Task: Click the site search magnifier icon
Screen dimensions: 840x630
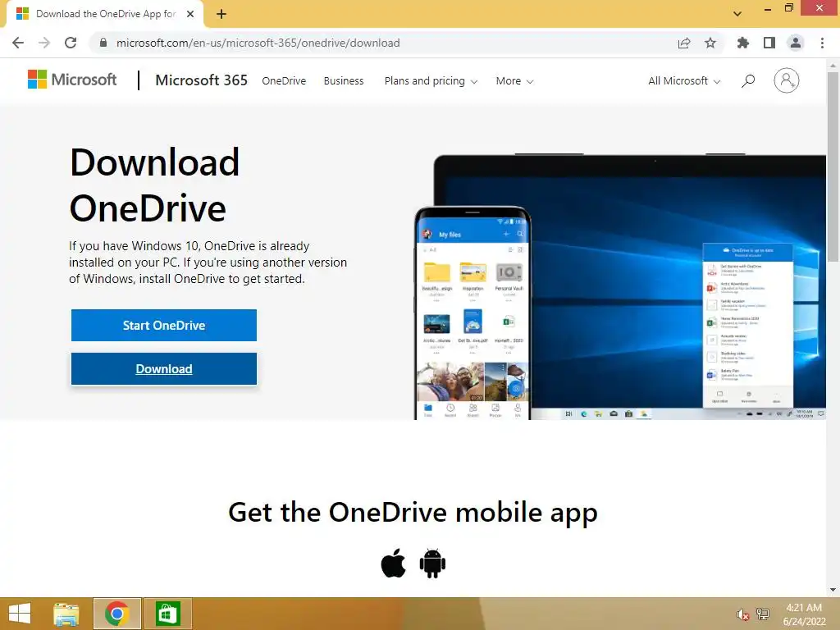Action: 748,81
